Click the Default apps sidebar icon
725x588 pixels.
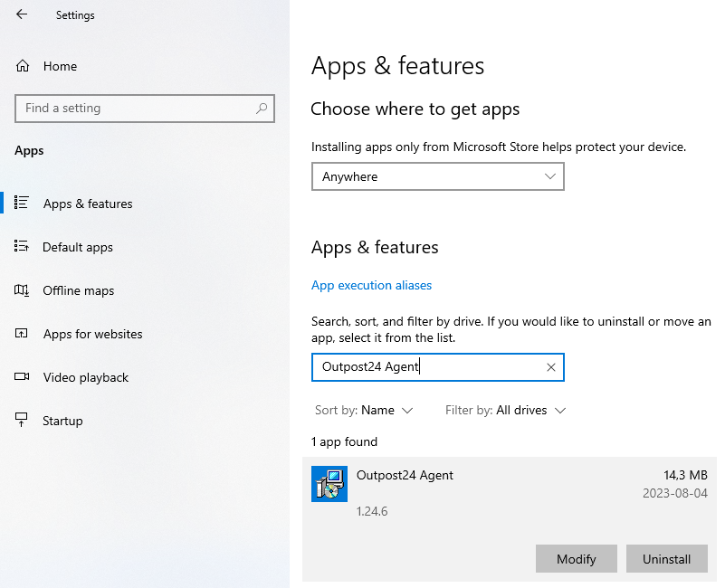(23, 247)
